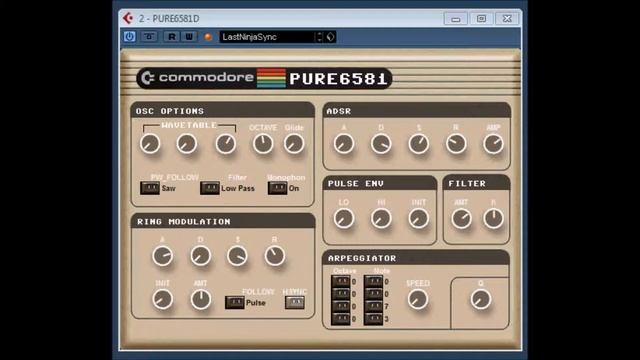Screen dimensions: 640x360
Task: Click the orange indicator dot in toolbar
Action: pos(208,37)
